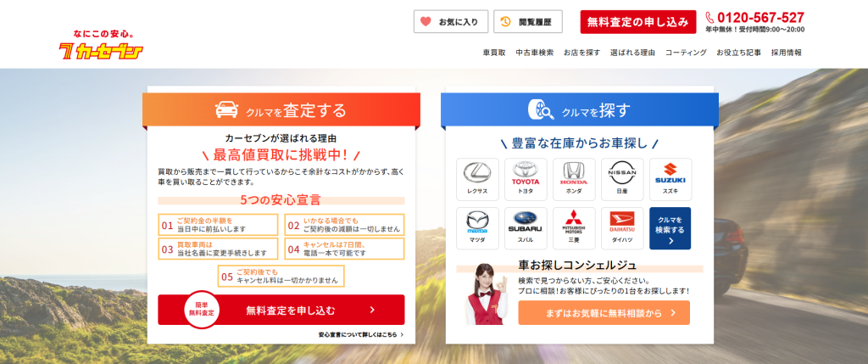Select the Suzuki brand icon
This screenshot has width=868, height=364.
point(670,179)
